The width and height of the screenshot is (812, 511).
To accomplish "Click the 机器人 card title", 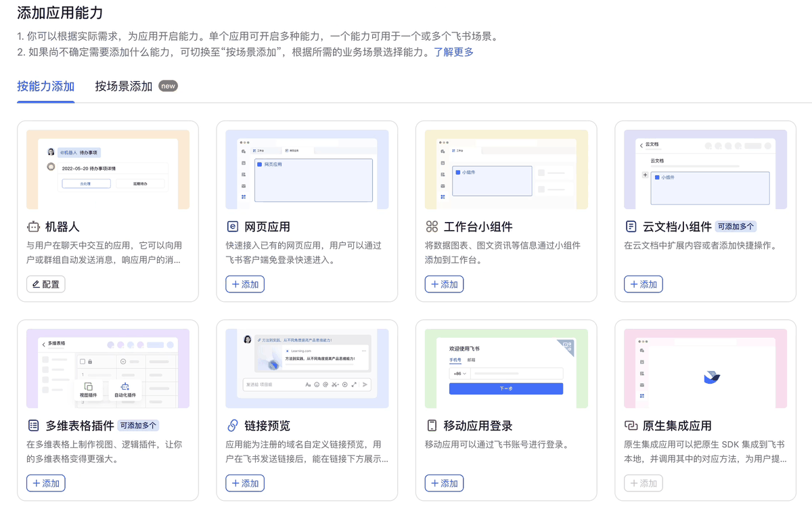I will [x=63, y=227].
